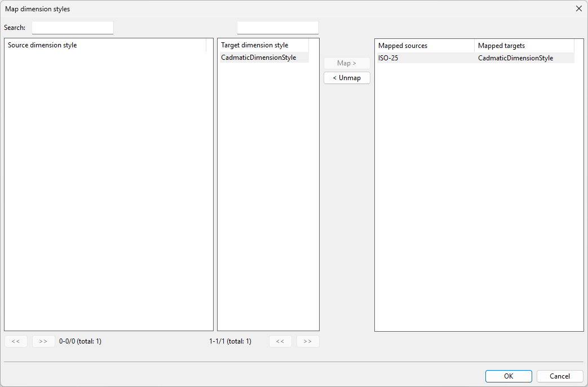Go to previous page of target styles
588x387 pixels.
pos(280,341)
